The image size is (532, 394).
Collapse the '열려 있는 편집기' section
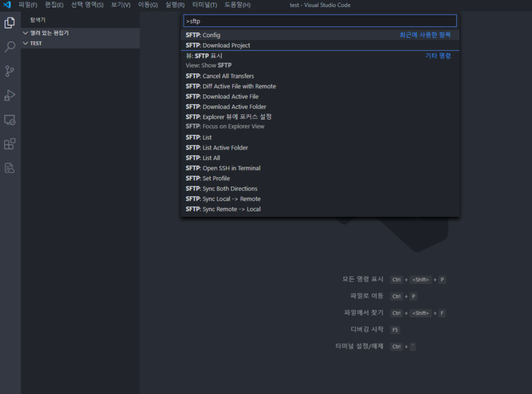[80, 33]
